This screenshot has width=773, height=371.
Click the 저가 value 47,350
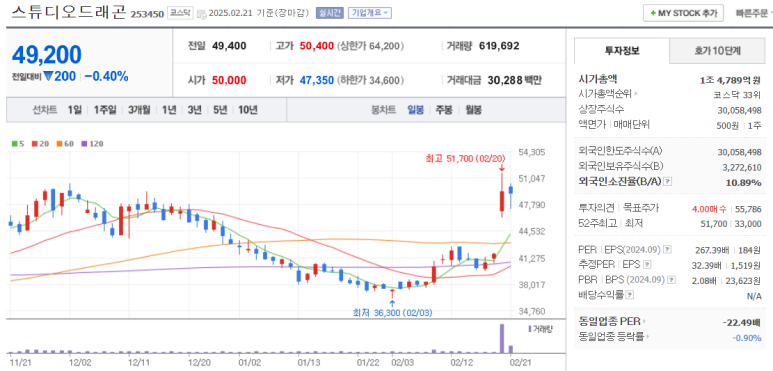point(316,80)
